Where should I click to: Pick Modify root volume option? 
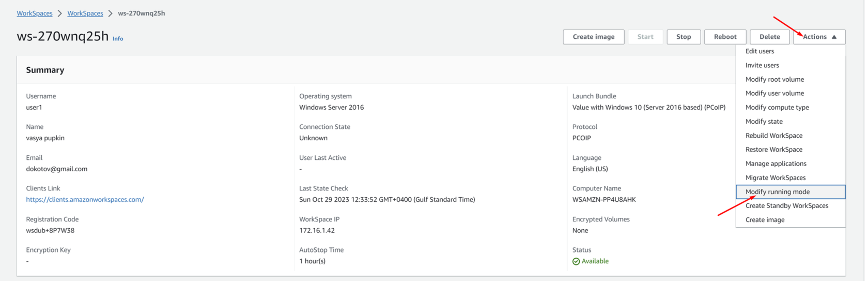791,79
